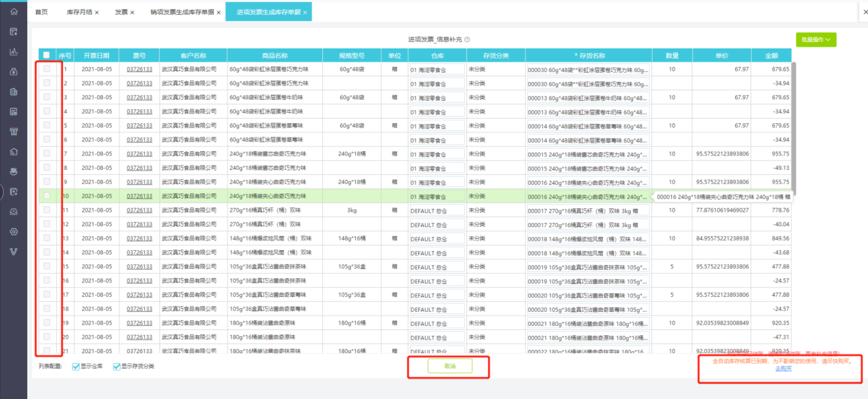The width and height of the screenshot is (868, 399).
Task: Click the V icon at sidebar bottom
Action: 14,251
